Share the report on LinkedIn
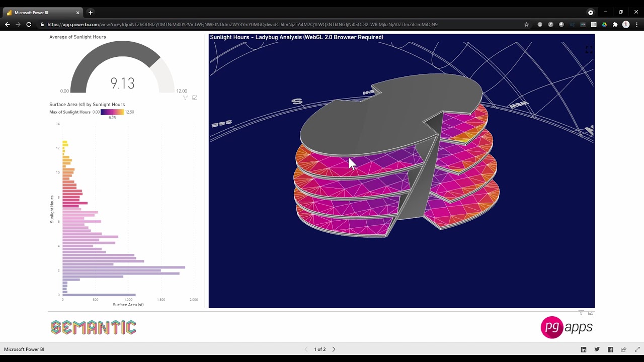Image resolution: width=644 pixels, height=362 pixels. pos(583,349)
